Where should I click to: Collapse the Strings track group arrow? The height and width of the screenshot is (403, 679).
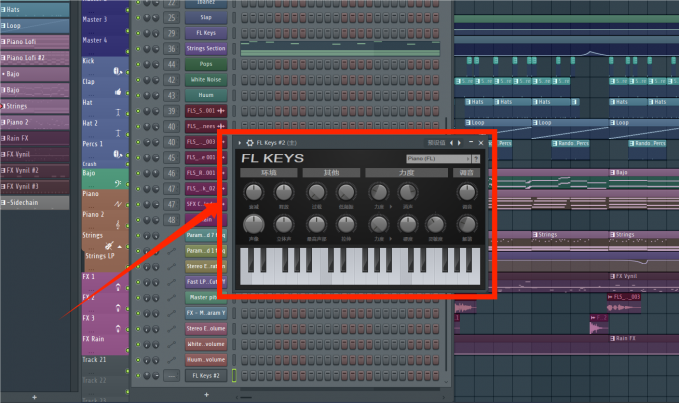(120, 247)
